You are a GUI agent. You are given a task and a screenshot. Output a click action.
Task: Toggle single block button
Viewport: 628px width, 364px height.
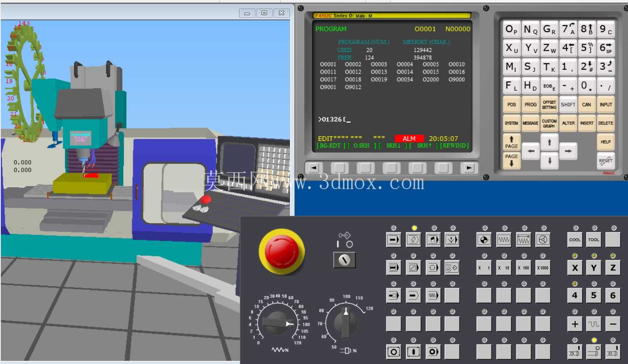393,267
